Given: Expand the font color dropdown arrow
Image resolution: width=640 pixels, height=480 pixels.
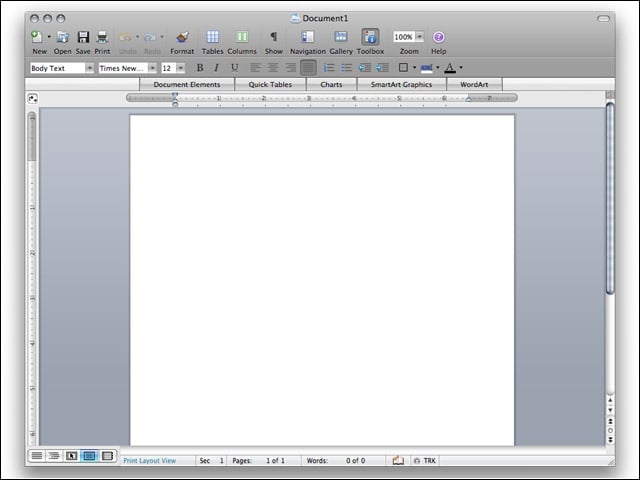Looking at the screenshot, I should tap(461, 68).
